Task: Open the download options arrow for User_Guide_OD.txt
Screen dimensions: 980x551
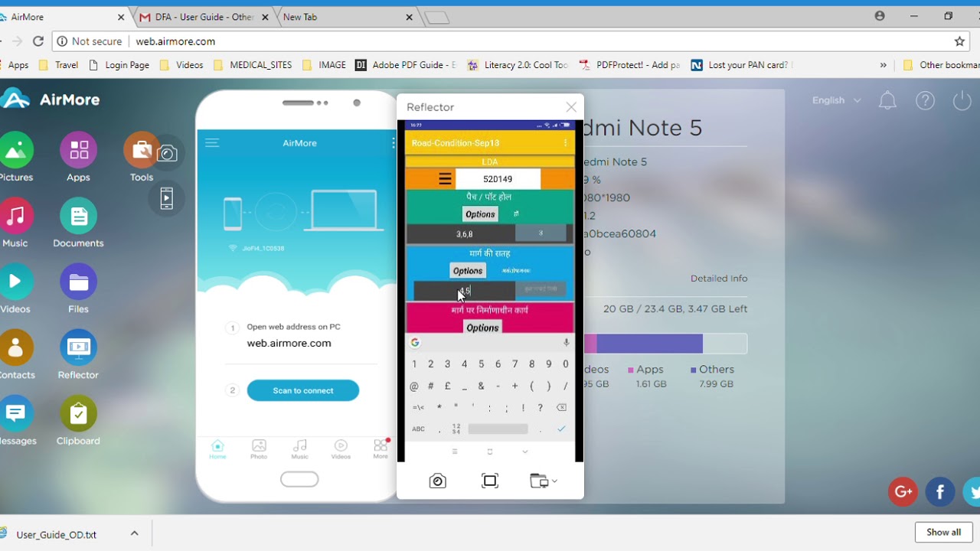Action: pyautogui.click(x=134, y=533)
